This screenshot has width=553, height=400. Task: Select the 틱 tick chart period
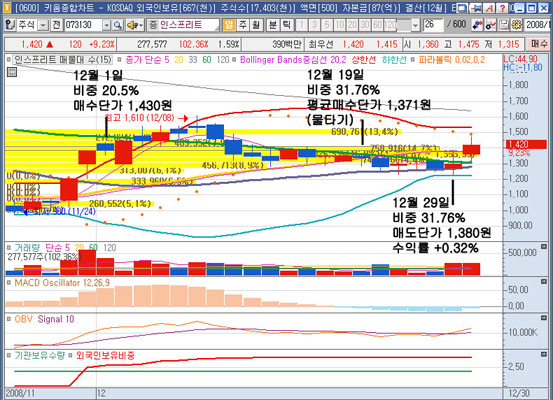287,25
